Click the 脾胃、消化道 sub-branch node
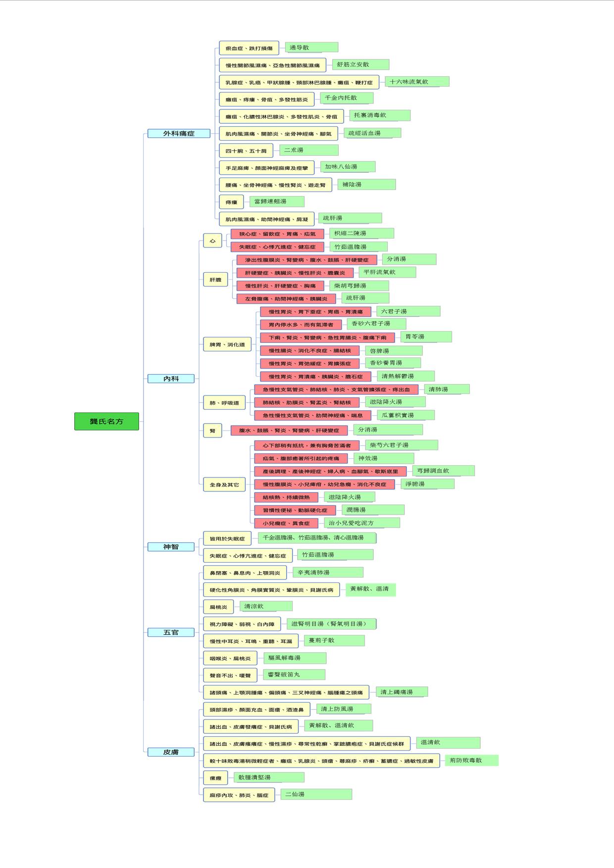 pos(227,344)
